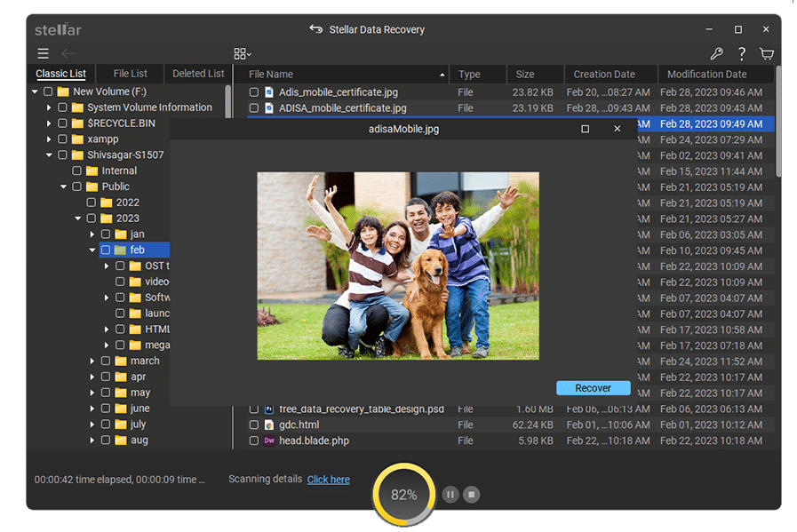Screen dimensions: 797x532
Task: Click the back arrow icon
Action: coord(68,54)
